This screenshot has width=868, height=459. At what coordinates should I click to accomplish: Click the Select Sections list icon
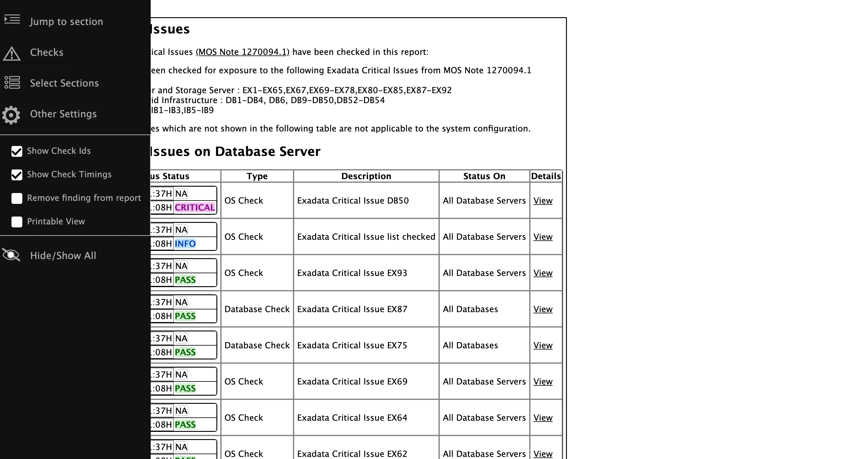[x=12, y=83]
